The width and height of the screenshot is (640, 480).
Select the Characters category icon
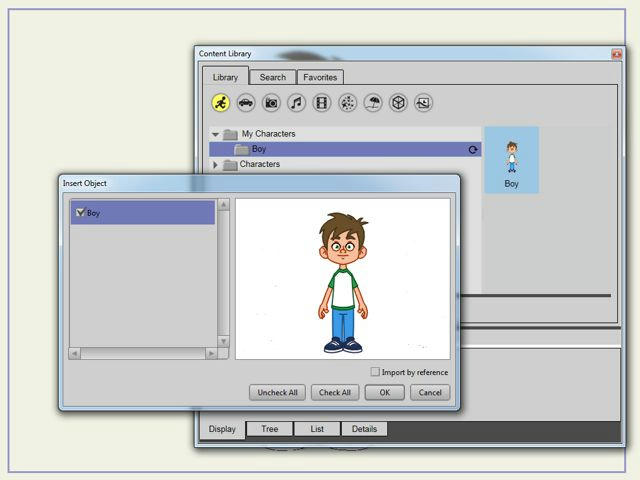point(220,103)
